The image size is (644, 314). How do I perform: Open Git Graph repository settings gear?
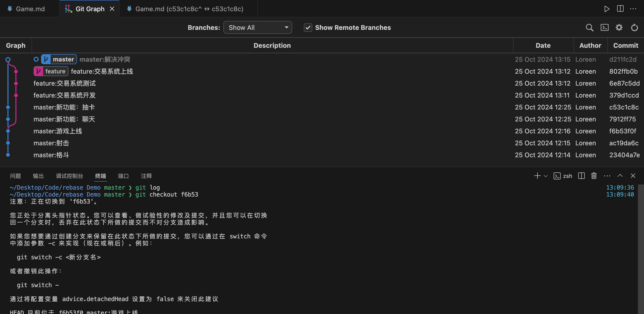[619, 27]
